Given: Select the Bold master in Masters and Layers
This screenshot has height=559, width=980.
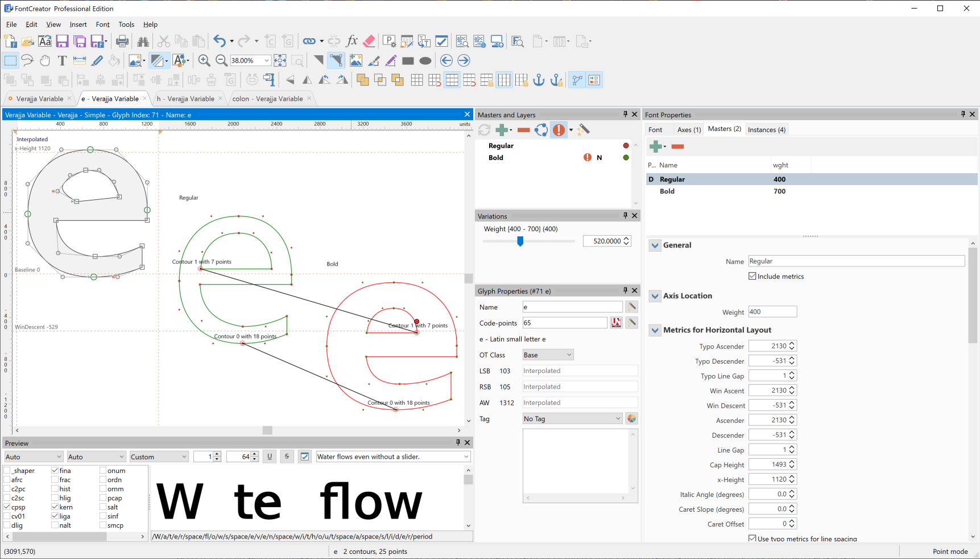Looking at the screenshot, I should [496, 158].
